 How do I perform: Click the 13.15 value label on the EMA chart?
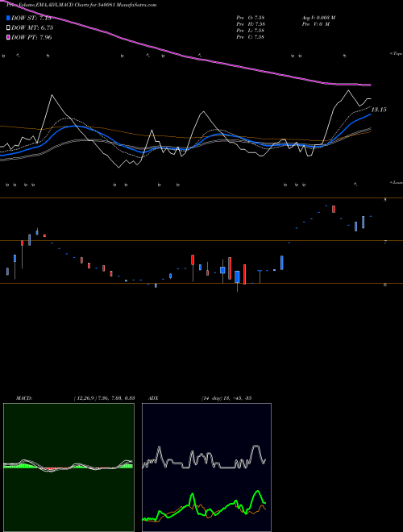pyautogui.click(x=379, y=110)
